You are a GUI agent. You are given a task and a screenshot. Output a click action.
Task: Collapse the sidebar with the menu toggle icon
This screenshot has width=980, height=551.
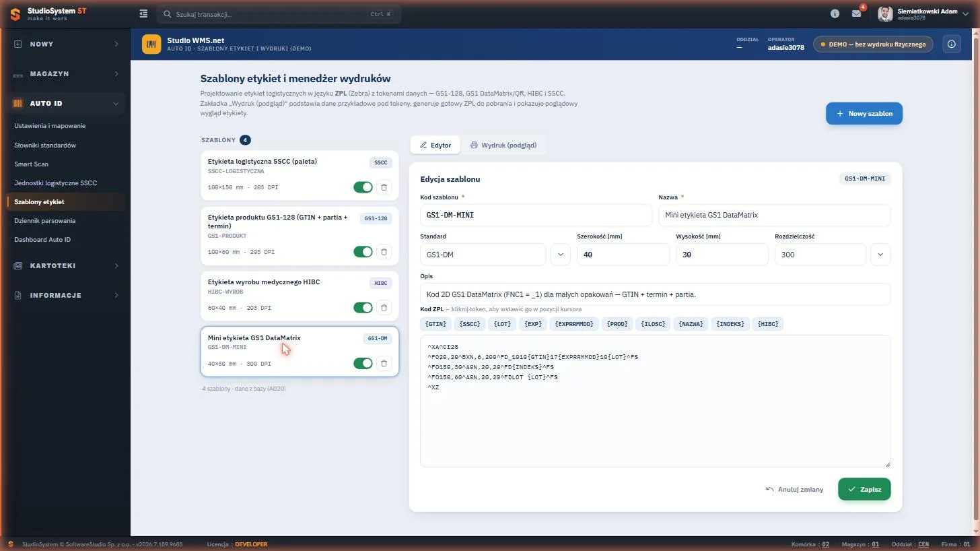pos(143,13)
